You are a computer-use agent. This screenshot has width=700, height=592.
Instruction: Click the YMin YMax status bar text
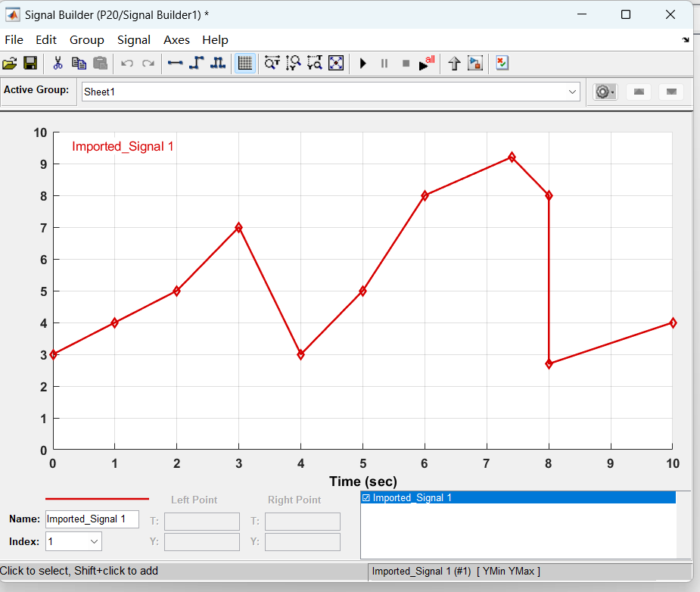click(x=509, y=572)
